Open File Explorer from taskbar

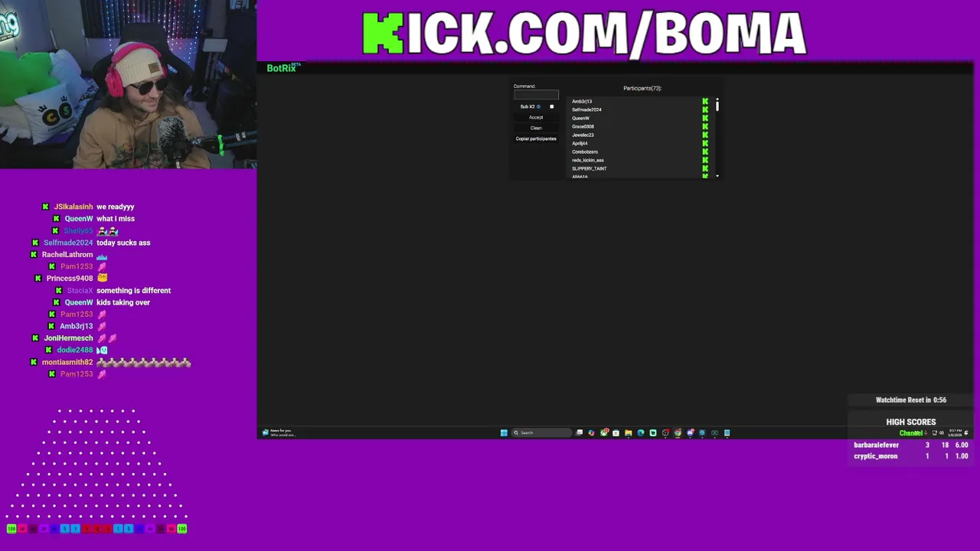(x=629, y=432)
